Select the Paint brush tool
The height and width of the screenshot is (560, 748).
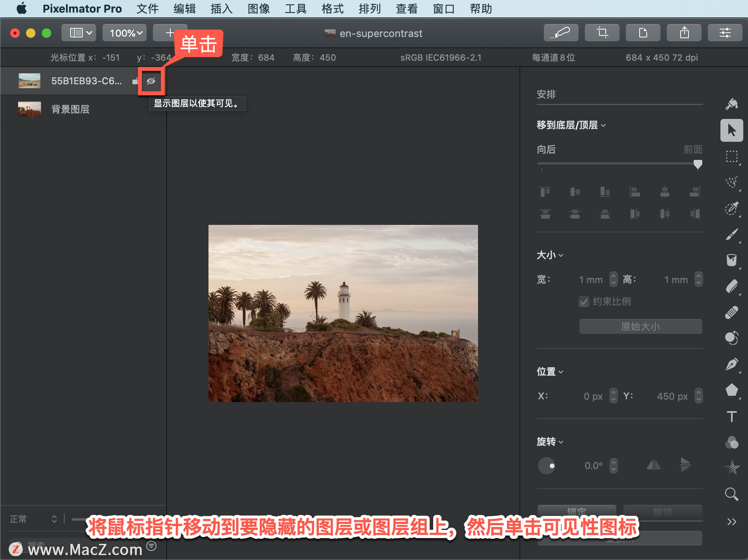click(x=731, y=234)
